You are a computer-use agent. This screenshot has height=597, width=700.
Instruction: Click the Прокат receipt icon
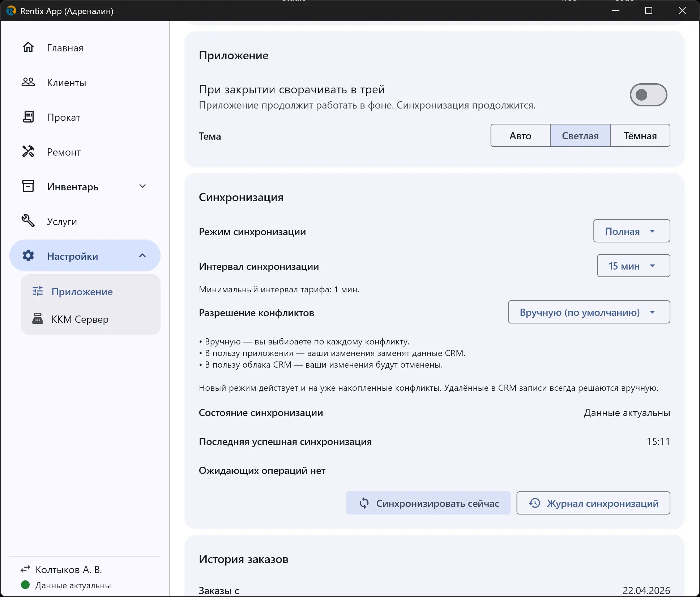click(28, 117)
